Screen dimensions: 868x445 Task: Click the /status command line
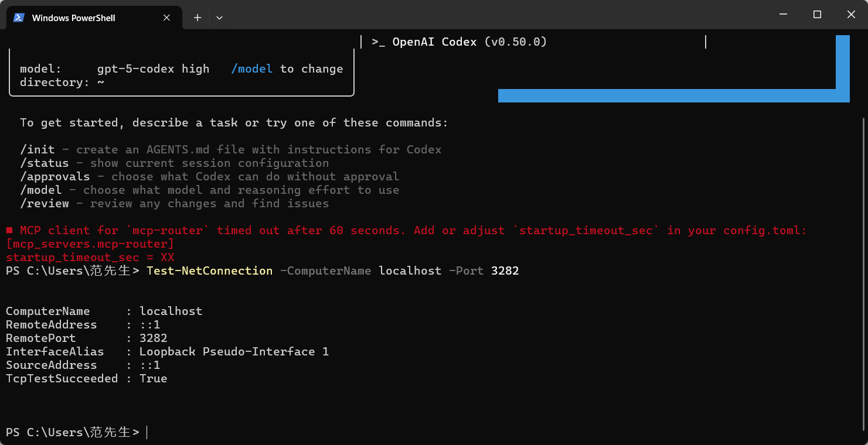coord(174,163)
